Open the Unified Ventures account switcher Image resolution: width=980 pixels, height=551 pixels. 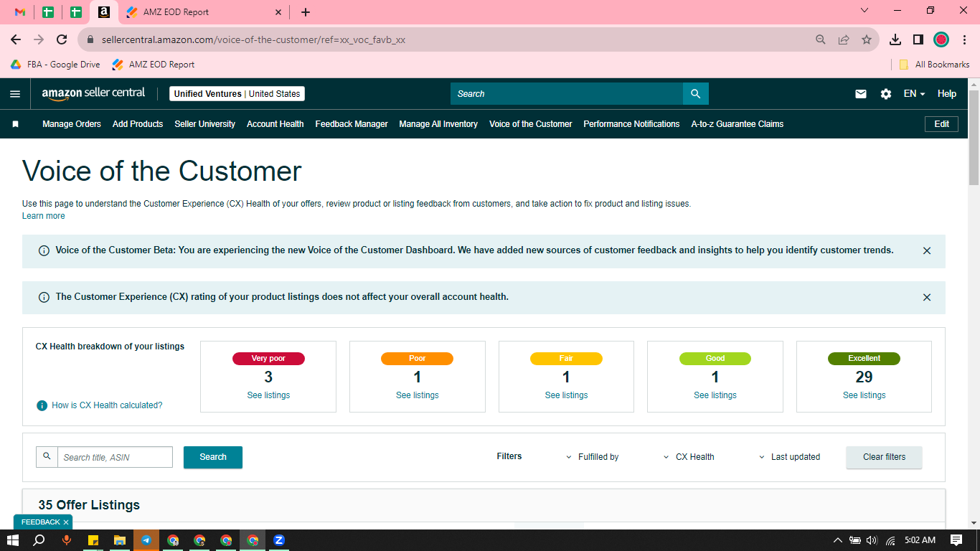click(237, 94)
